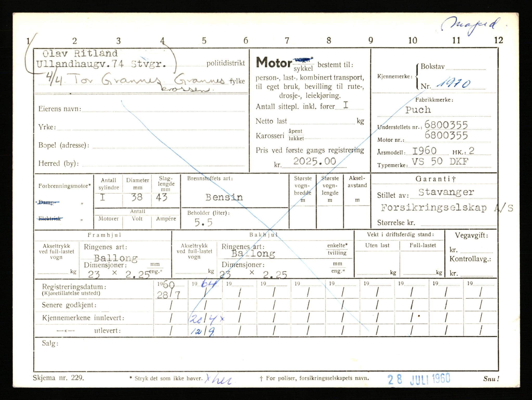Click the form label "Skjema nr. 229."
Image resolution: width=532 pixels, height=400 pixels.
tap(59, 378)
